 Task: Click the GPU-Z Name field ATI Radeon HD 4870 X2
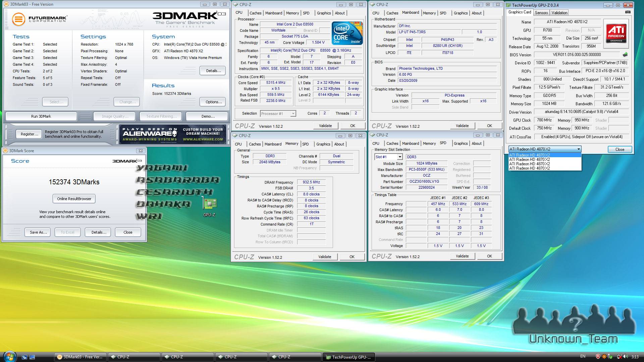567,22
